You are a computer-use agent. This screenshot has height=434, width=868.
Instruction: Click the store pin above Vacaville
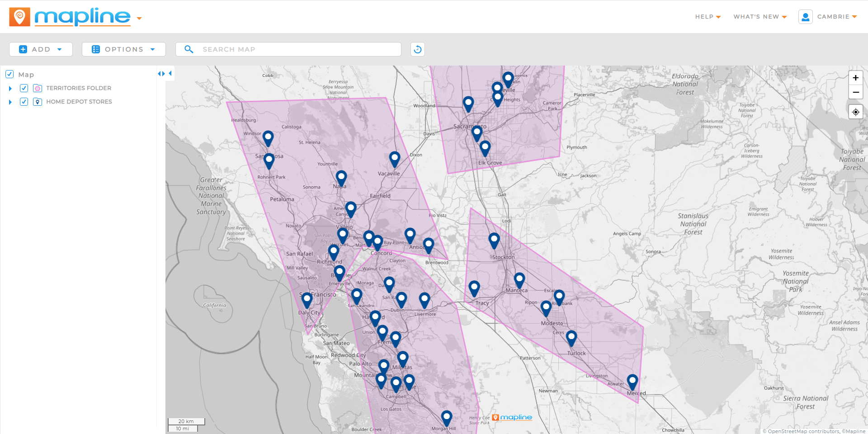click(x=395, y=160)
